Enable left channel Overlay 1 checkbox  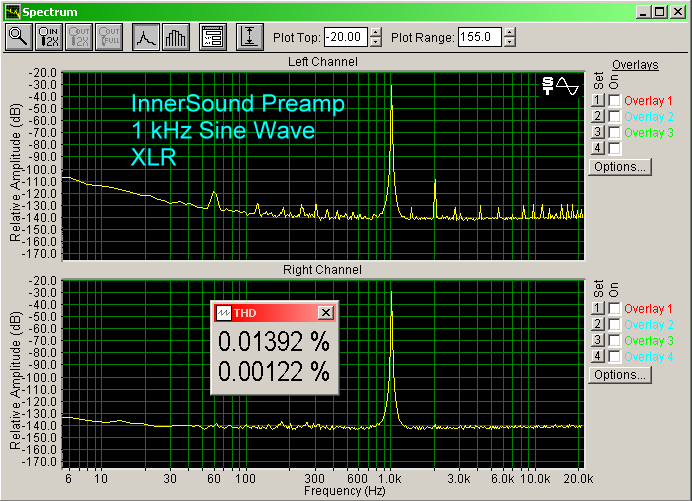click(x=614, y=100)
